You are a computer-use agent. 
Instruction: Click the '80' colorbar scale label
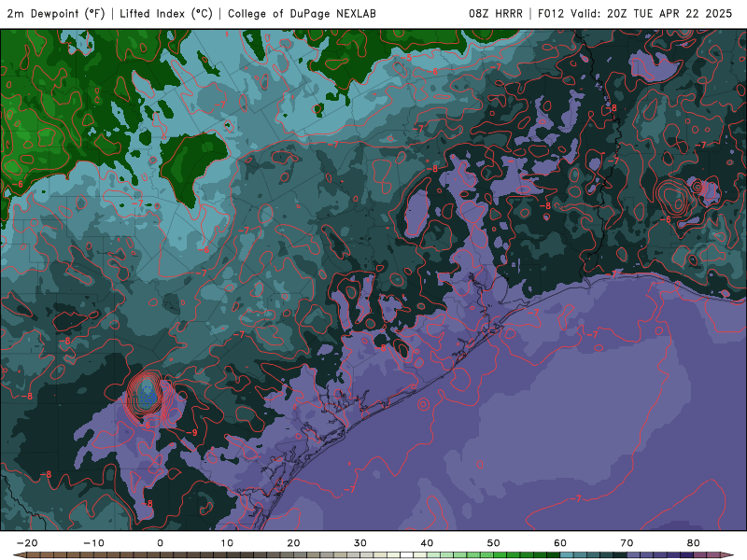pos(694,543)
